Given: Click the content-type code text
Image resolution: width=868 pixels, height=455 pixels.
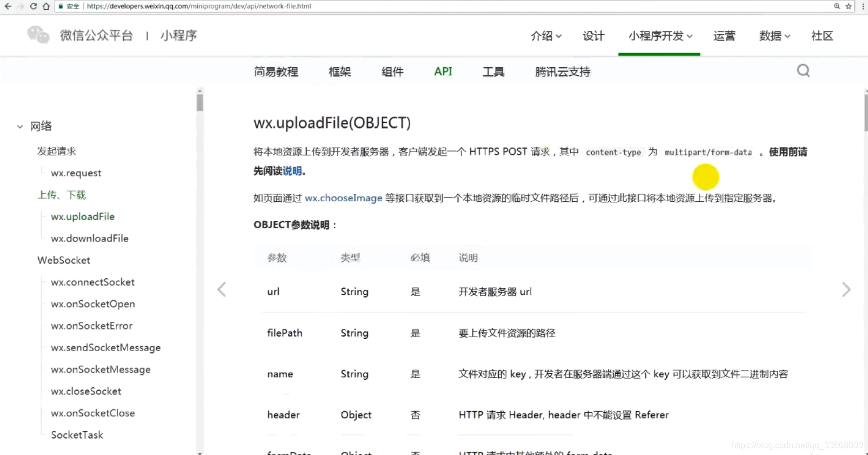Looking at the screenshot, I should [613, 153].
